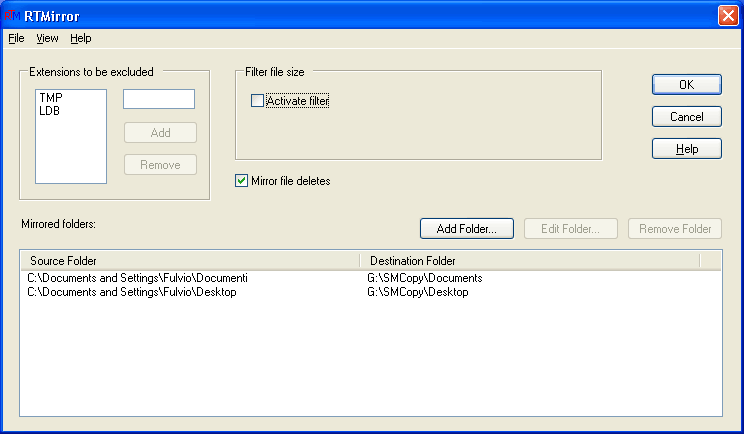This screenshot has width=744, height=434.
Task: Click the Source Folder column header
Action: [190, 260]
